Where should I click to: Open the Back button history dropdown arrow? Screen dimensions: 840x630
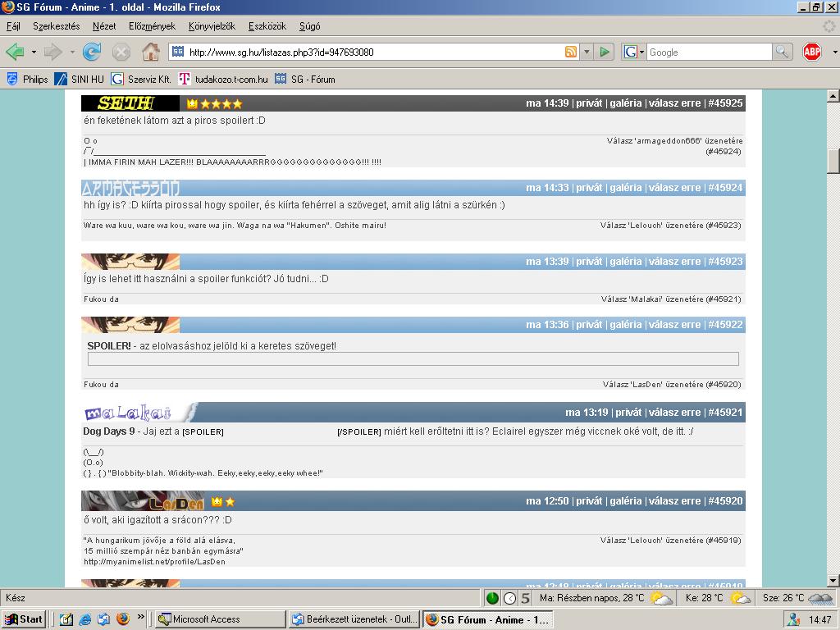pyautogui.click(x=34, y=52)
